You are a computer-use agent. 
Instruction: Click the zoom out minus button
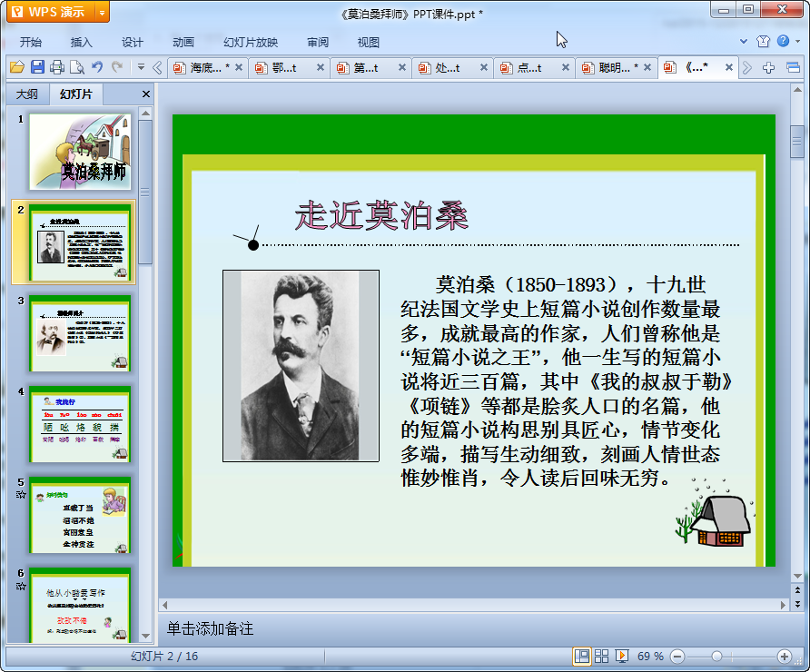[x=676, y=656]
